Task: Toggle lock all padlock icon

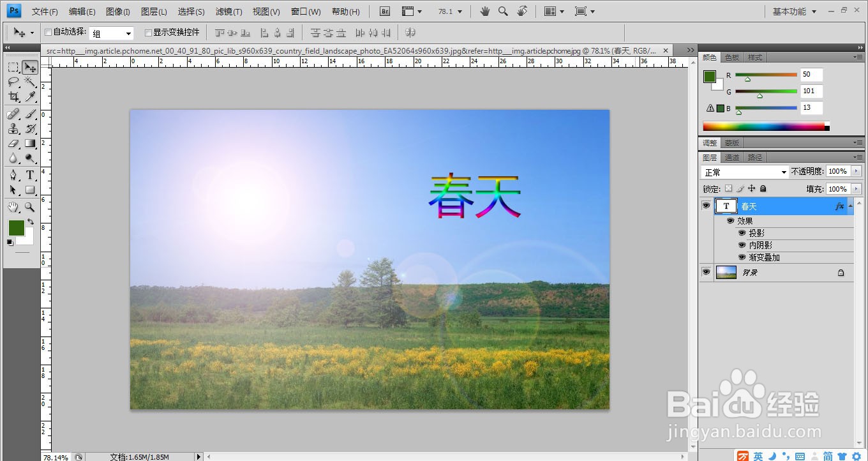Action: coord(763,189)
